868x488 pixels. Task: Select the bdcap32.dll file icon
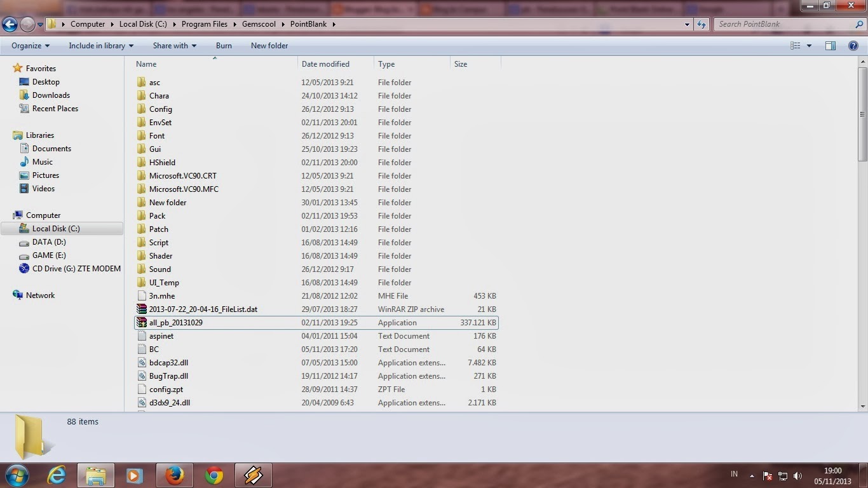(x=142, y=363)
